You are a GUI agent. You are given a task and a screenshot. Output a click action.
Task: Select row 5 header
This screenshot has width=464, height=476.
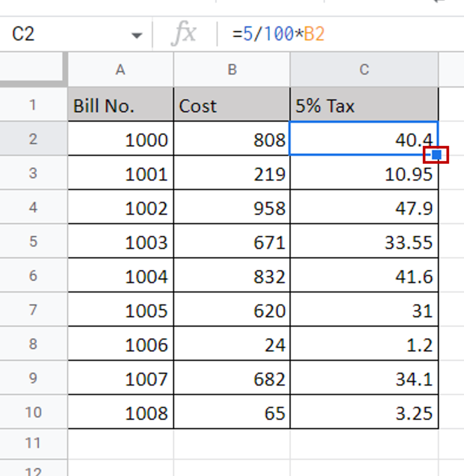33,241
